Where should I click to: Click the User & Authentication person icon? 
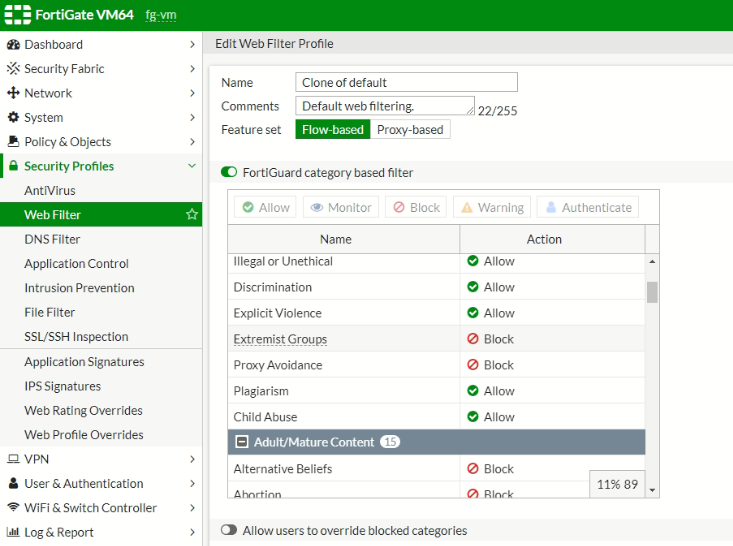[14, 483]
